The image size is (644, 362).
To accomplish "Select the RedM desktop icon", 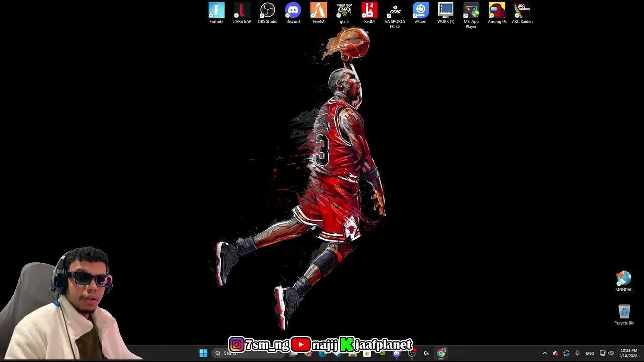I will point(369,13).
